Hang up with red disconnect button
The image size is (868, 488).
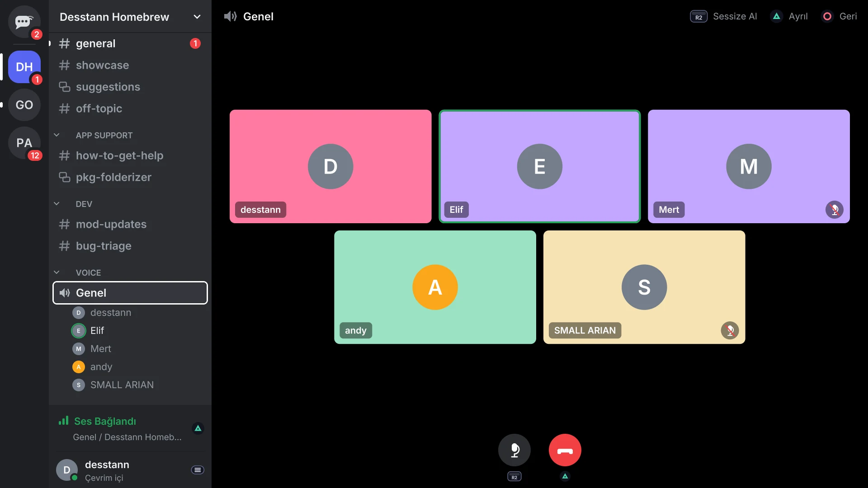(x=565, y=450)
